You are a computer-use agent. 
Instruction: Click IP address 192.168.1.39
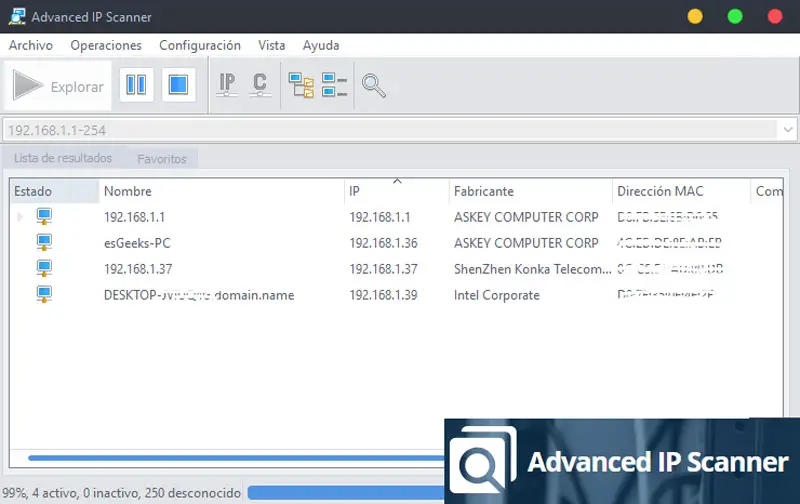[x=383, y=295]
